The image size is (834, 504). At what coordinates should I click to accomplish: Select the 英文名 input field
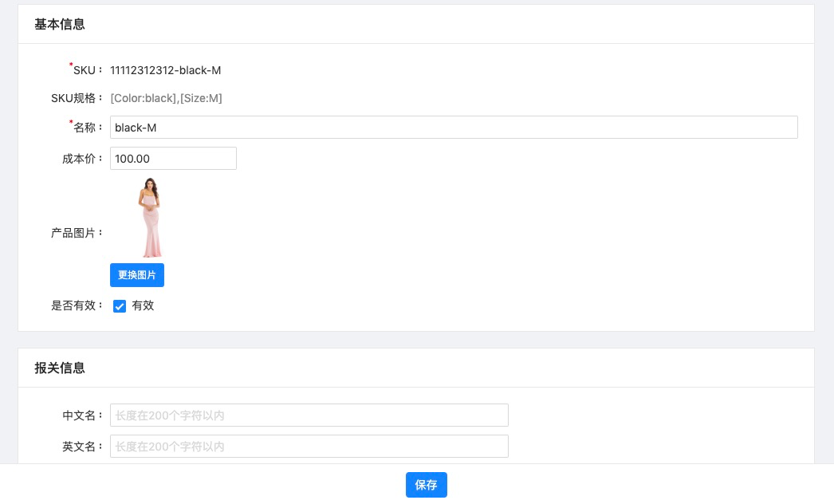(309, 447)
